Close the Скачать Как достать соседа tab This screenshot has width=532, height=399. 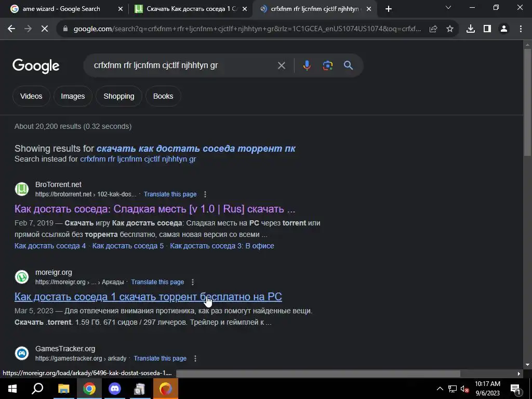pos(245,9)
